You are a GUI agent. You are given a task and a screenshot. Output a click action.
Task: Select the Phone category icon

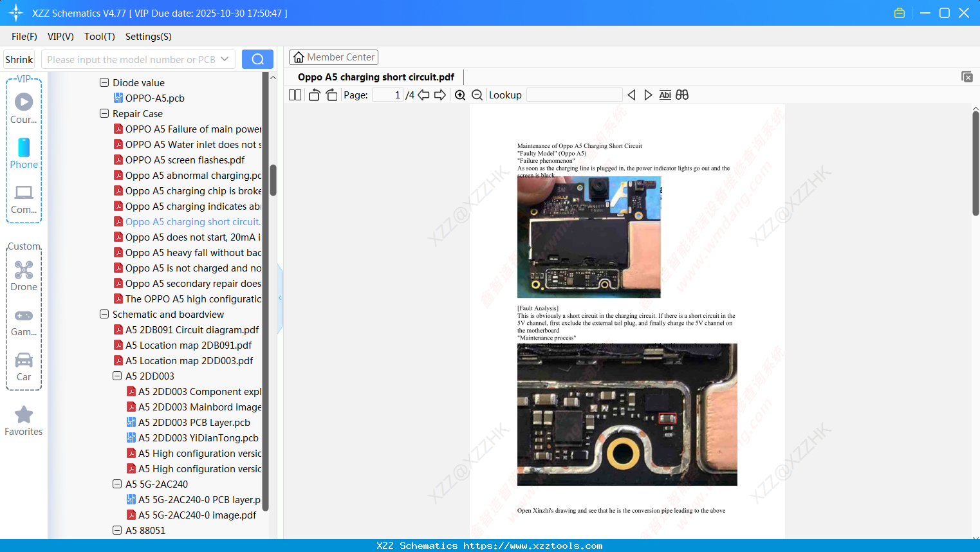[24, 154]
